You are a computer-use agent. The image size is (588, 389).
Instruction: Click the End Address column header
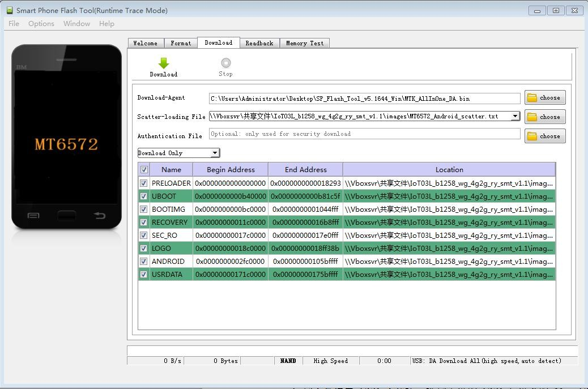click(x=306, y=170)
